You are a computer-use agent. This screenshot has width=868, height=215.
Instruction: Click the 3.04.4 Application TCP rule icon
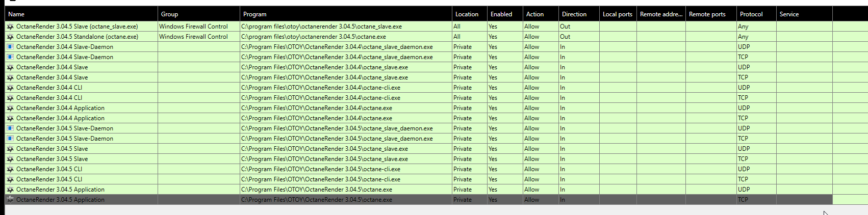click(x=10, y=118)
